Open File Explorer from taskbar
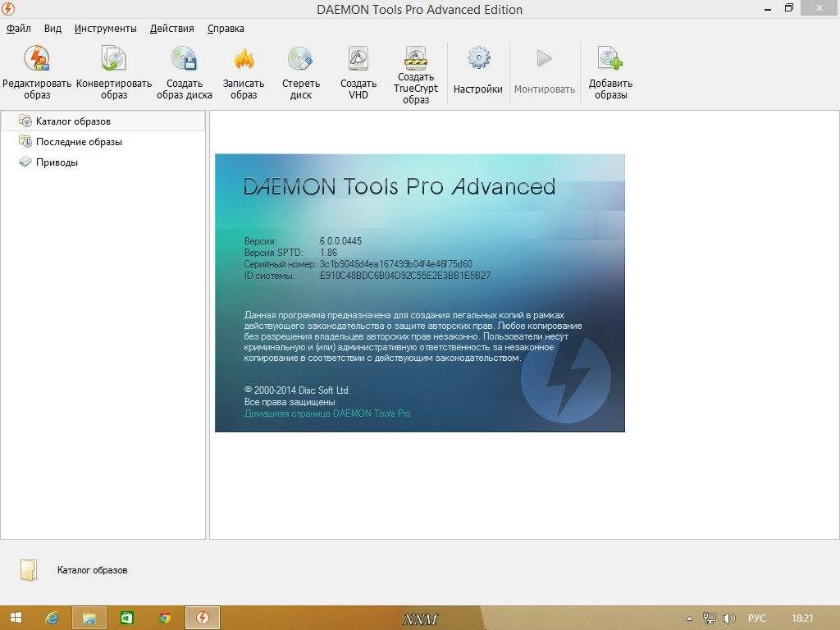This screenshot has width=840, height=630. [89, 618]
